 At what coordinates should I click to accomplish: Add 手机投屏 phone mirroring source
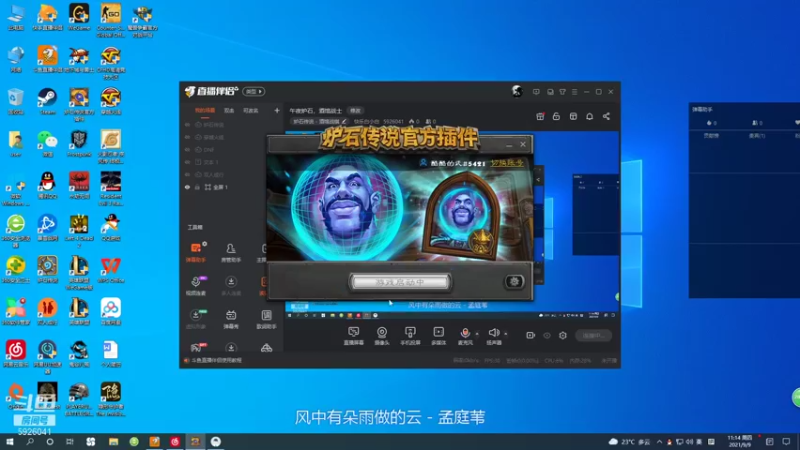410,336
